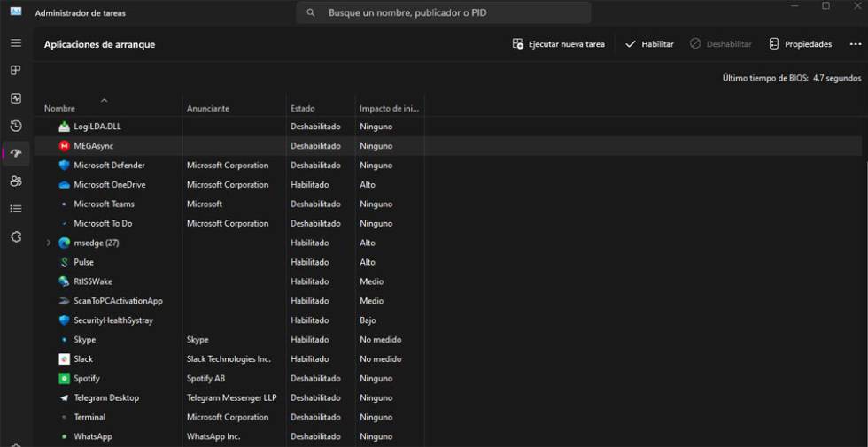This screenshot has width=868, height=447.
Task: Click Último tiempo de BIOS value
Action: pyautogui.click(x=837, y=79)
